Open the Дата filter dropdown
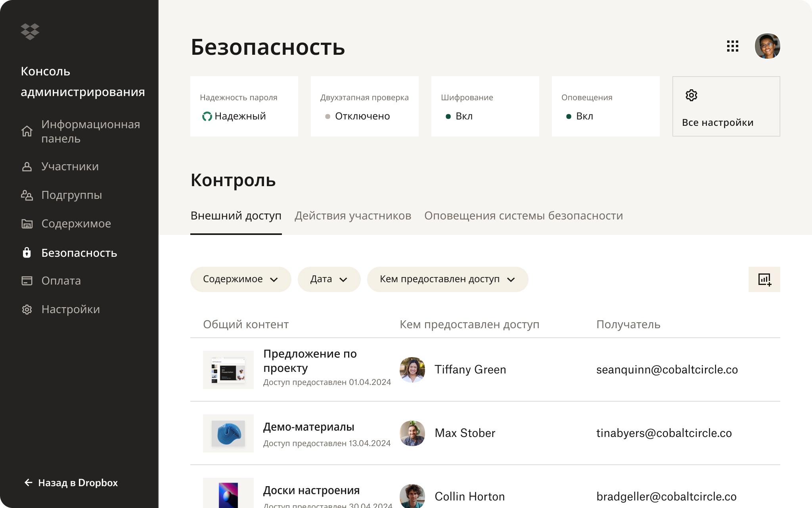Screen dimensions: 812x508 coord(329,279)
